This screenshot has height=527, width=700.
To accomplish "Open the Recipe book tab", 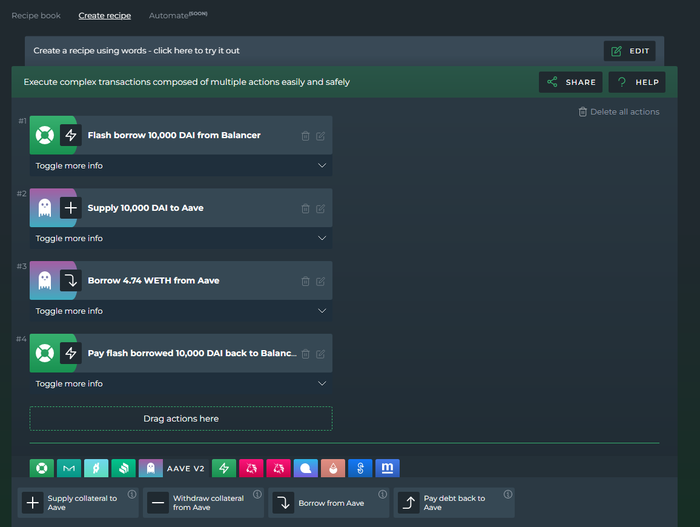I will [36, 16].
